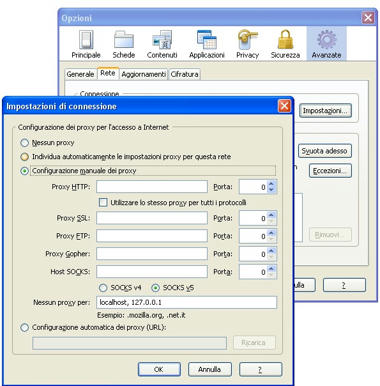
Task: Click the Proxy HTTP port number field
Action: [253, 187]
